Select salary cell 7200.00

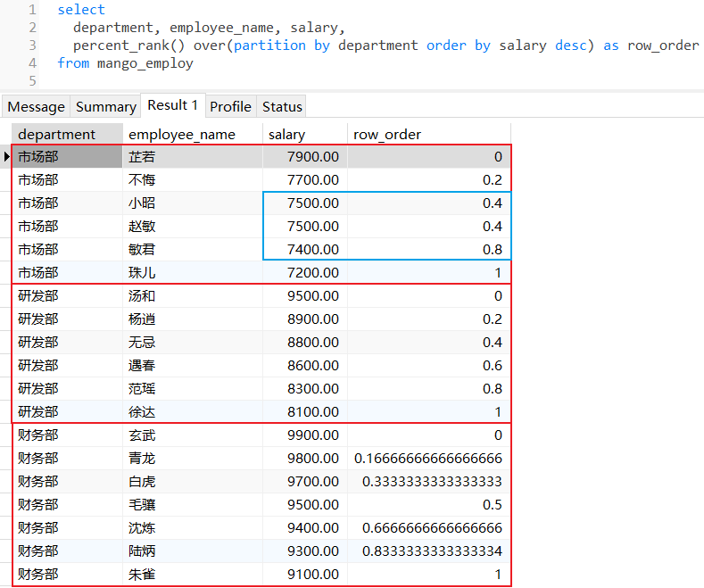pyautogui.click(x=305, y=273)
